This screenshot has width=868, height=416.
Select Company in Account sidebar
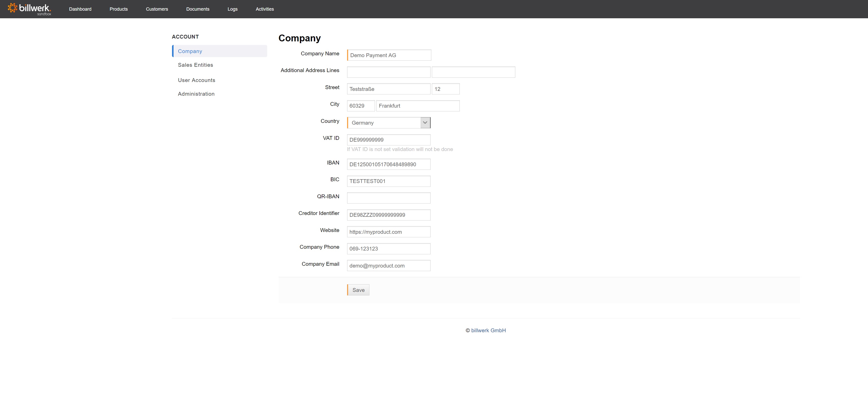220,51
